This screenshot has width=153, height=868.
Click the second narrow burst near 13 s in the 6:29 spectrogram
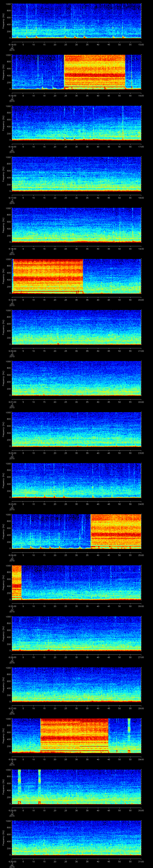click(39, 786)
